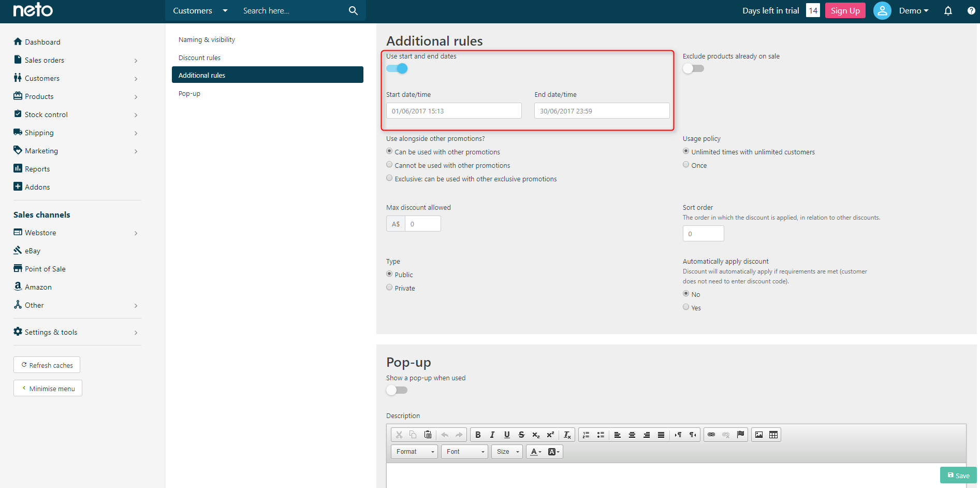
Task: Insert a table in the editor
Action: [773, 435]
